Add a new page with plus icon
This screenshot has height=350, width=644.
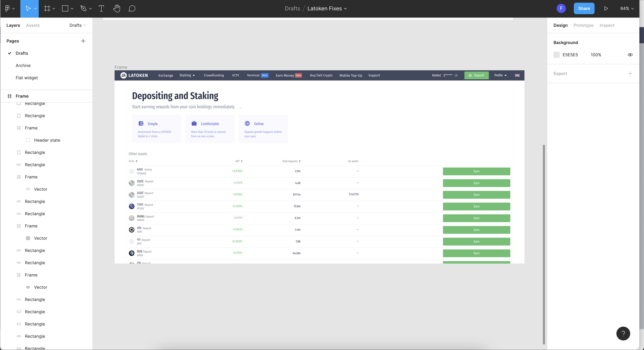83,41
